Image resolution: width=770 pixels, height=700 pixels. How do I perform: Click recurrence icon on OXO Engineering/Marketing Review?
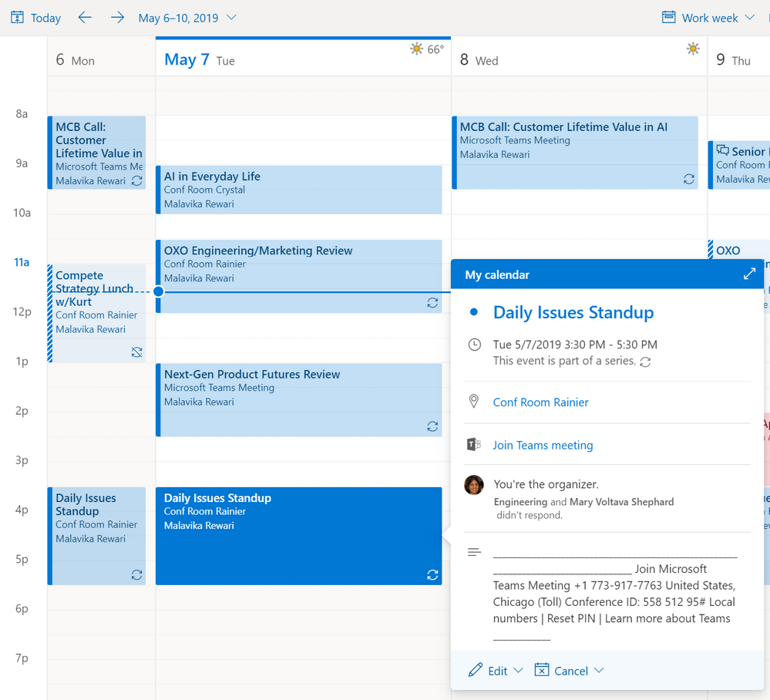click(432, 303)
